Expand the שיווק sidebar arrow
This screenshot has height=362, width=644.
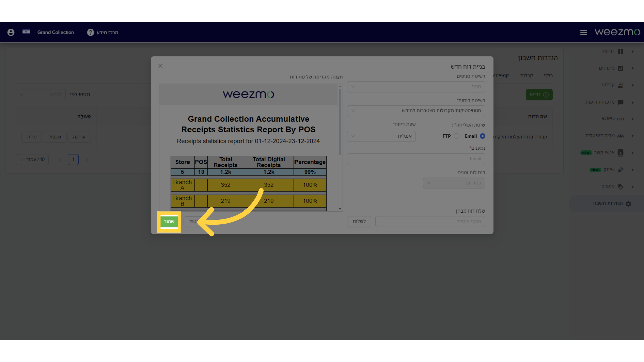pos(633,170)
